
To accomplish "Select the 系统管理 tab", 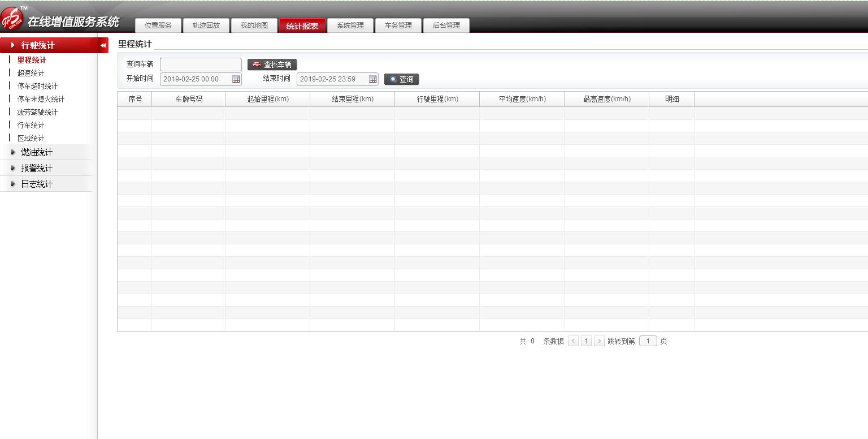I will [x=350, y=25].
